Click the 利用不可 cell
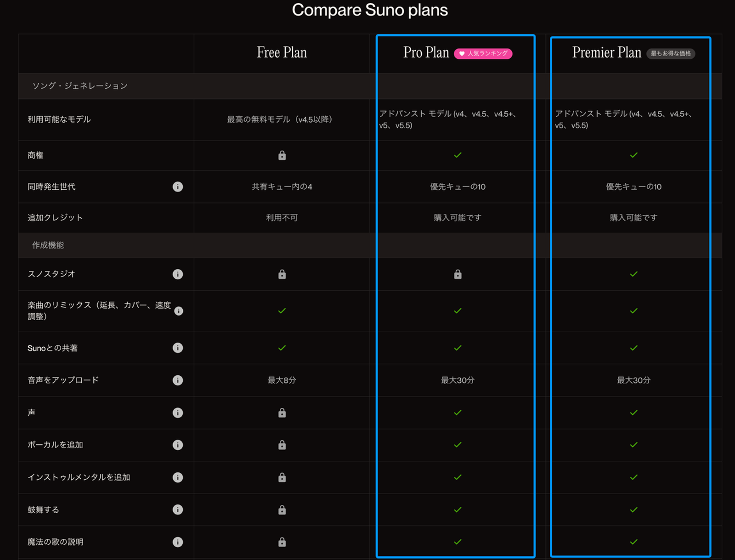This screenshot has height=560, width=735. (282, 218)
